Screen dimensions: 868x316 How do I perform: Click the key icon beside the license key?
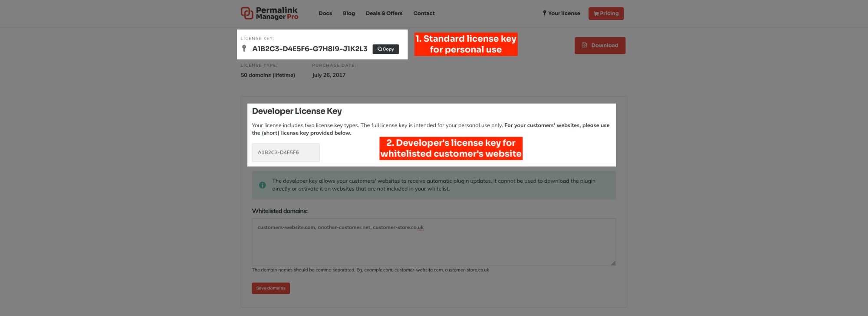pyautogui.click(x=244, y=48)
